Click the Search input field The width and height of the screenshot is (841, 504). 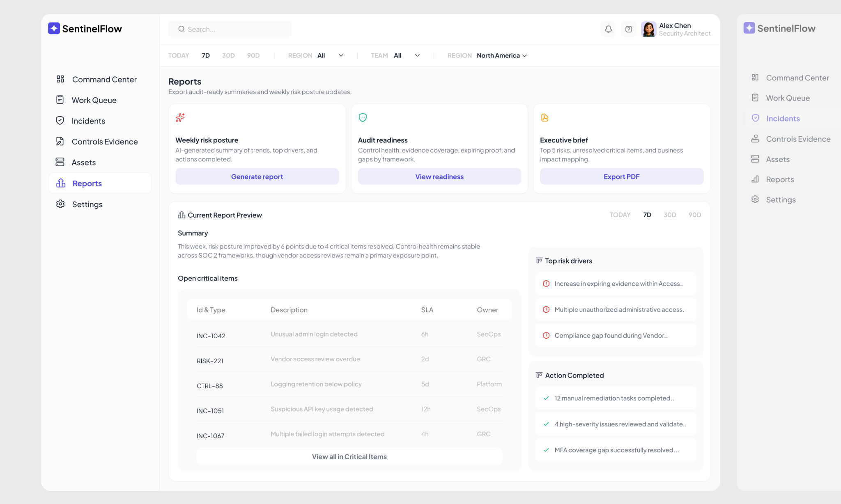[236, 29]
